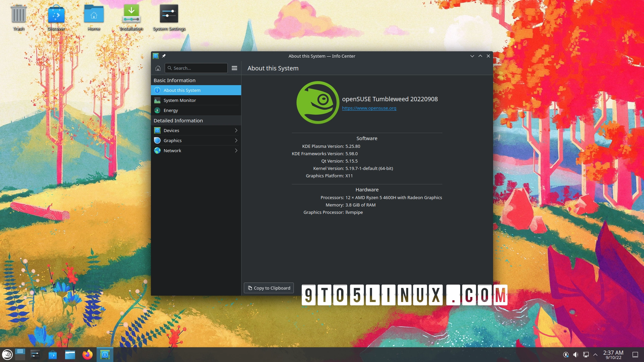
Task: Open the hamburger menu options
Action: coord(234,68)
